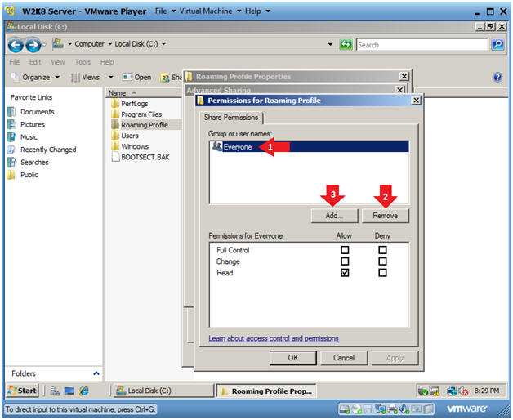Screen dimensions: 513x420
Task: Select Everyone in group or user names
Action: (x=309, y=146)
